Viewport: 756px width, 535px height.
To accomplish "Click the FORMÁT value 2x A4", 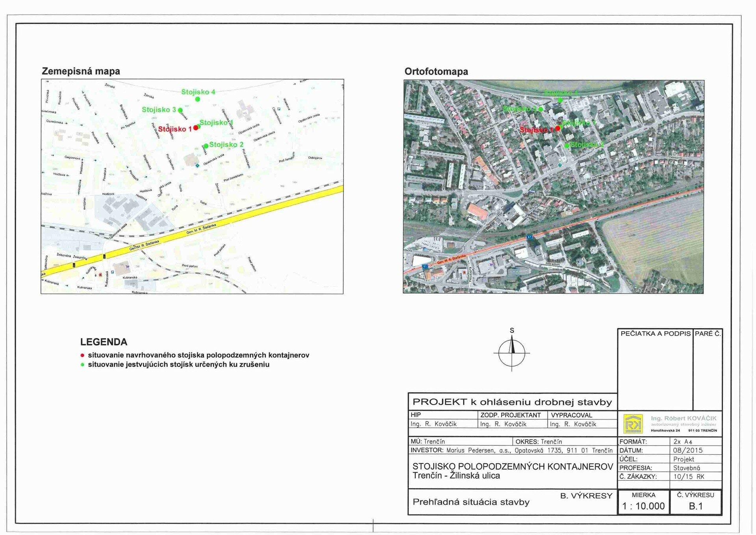I will (x=683, y=442).
